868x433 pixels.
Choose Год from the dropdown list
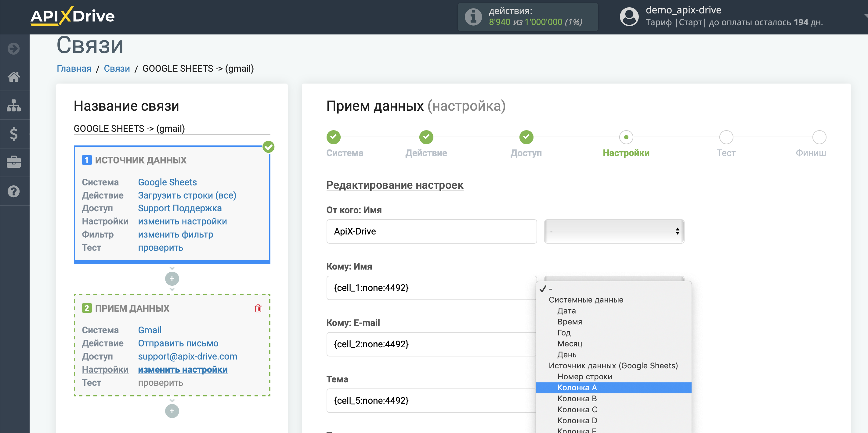pyautogui.click(x=613, y=333)
